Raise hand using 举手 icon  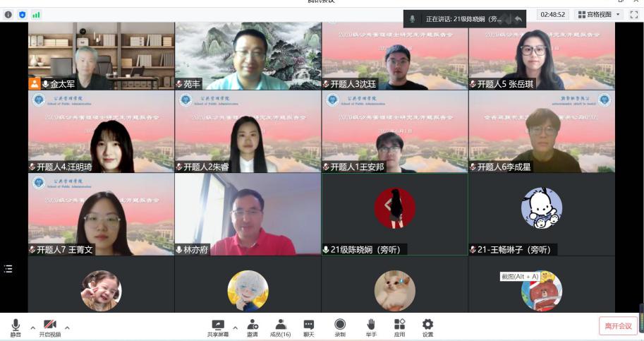tap(370, 327)
